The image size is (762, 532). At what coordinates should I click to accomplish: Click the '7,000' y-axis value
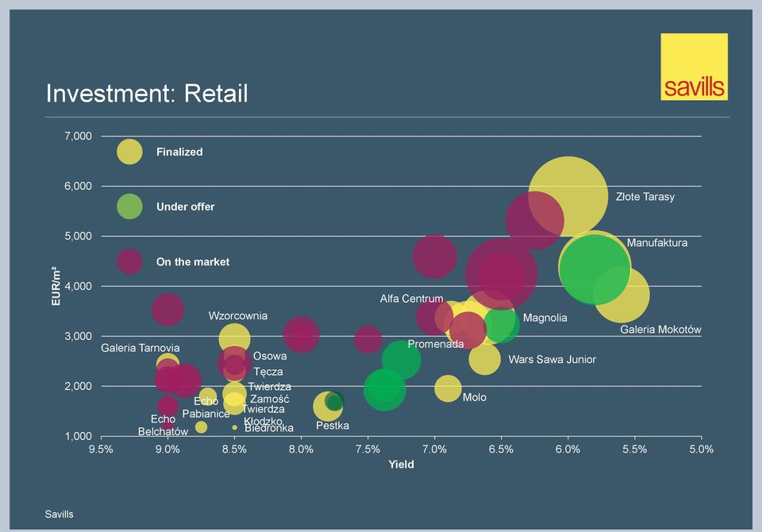tap(78, 136)
